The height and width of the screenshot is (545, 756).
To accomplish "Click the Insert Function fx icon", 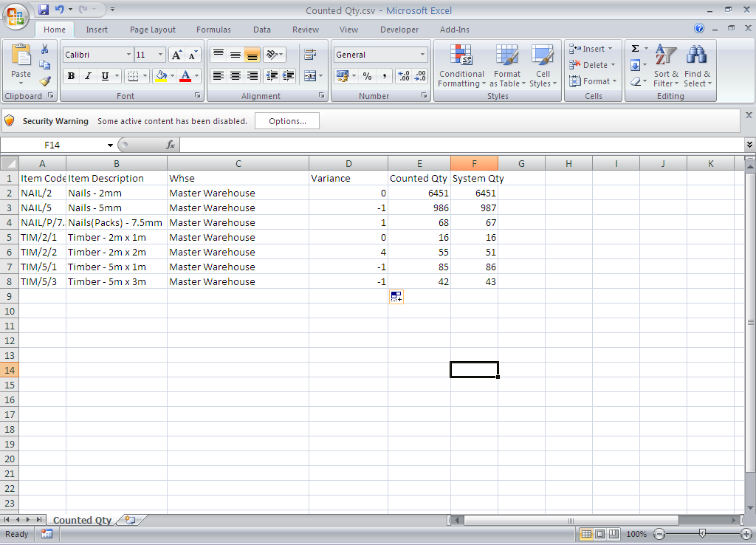I will pyautogui.click(x=171, y=145).
